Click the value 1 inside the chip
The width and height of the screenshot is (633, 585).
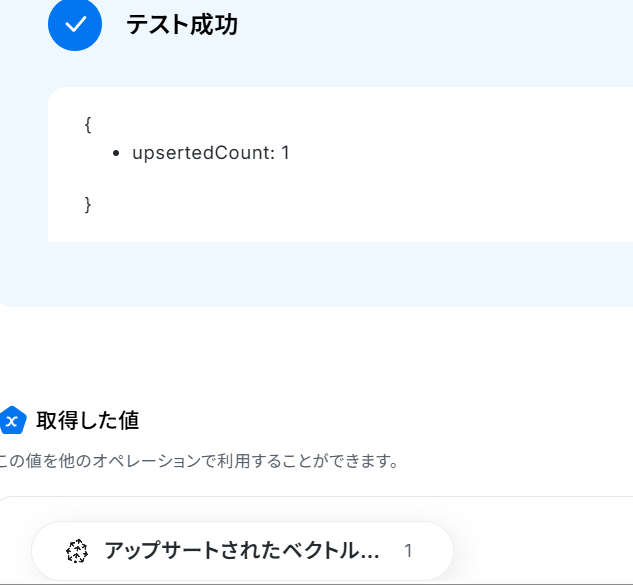(408, 551)
